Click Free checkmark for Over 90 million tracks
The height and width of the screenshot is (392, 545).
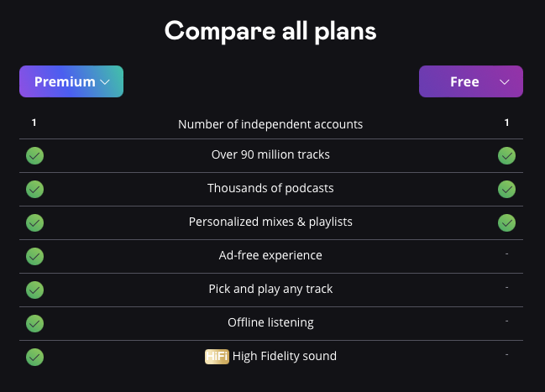(x=506, y=155)
